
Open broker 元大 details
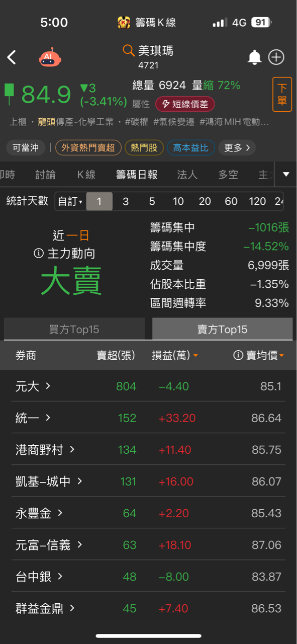pyautogui.click(x=33, y=386)
